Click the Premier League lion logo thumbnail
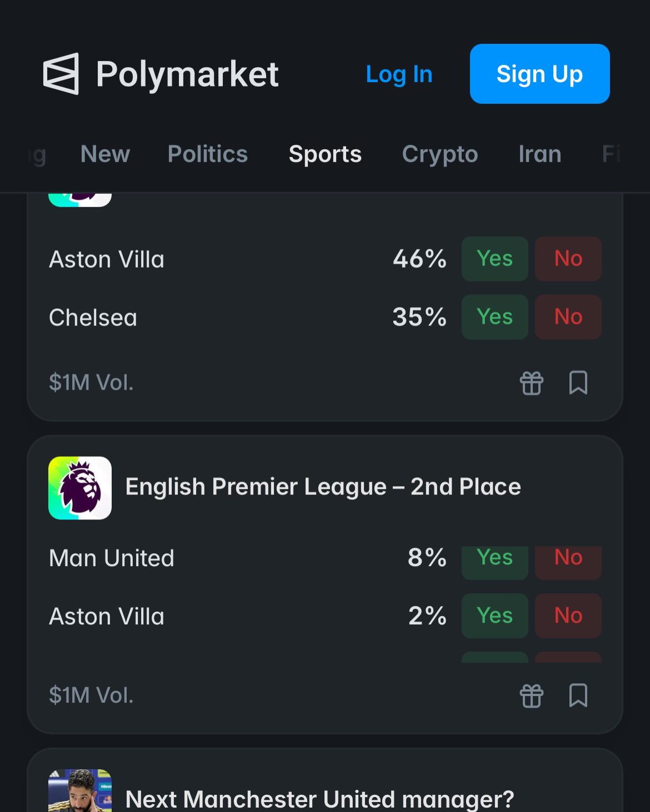Screen dimensions: 650x812 pyautogui.click(x=80, y=488)
